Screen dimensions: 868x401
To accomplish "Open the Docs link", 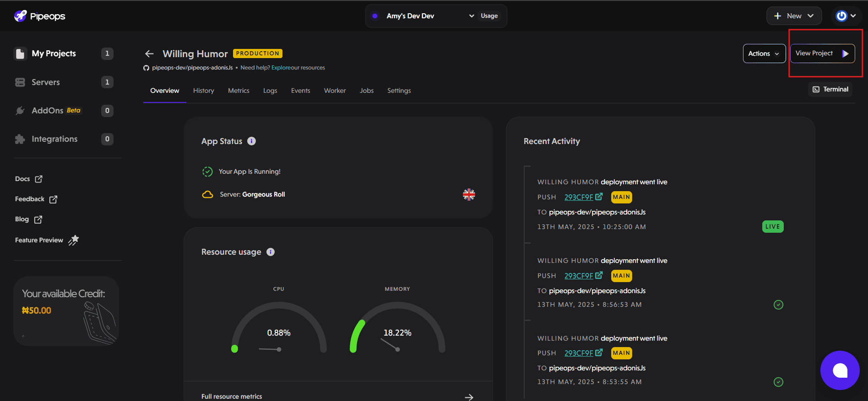I will (29, 179).
